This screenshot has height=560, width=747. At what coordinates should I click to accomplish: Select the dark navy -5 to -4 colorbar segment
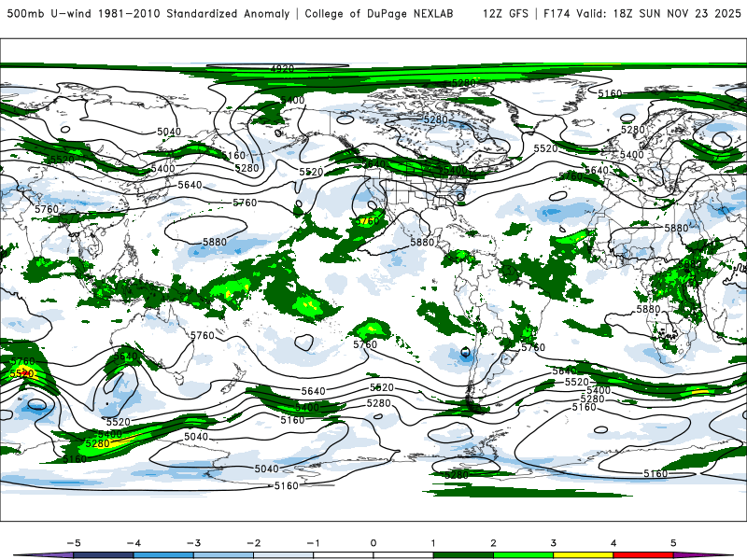point(104,555)
